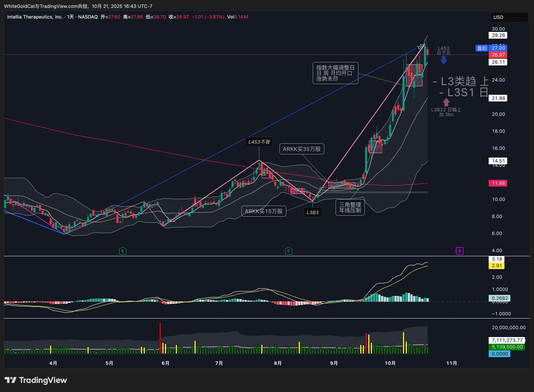Image resolution: width=534 pixels, height=392 pixels.
Task: Click the green earnings E marker near May
Action: [x=123, y=251]
